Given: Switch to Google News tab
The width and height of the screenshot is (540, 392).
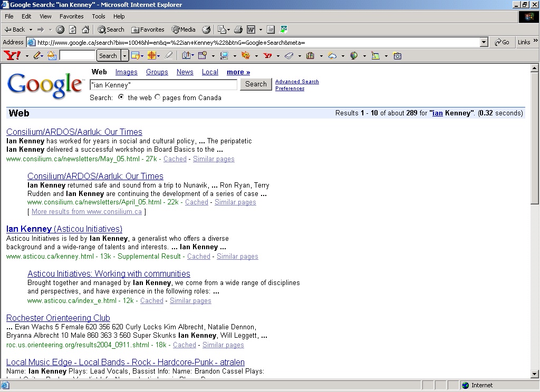Looking at the screenshot, I should (185, 72).
